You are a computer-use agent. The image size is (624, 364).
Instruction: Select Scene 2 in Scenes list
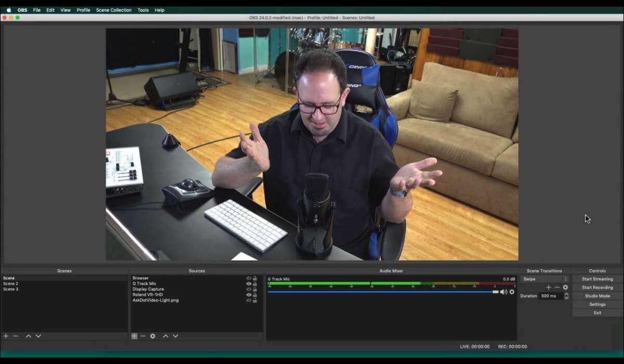(64, 284)
